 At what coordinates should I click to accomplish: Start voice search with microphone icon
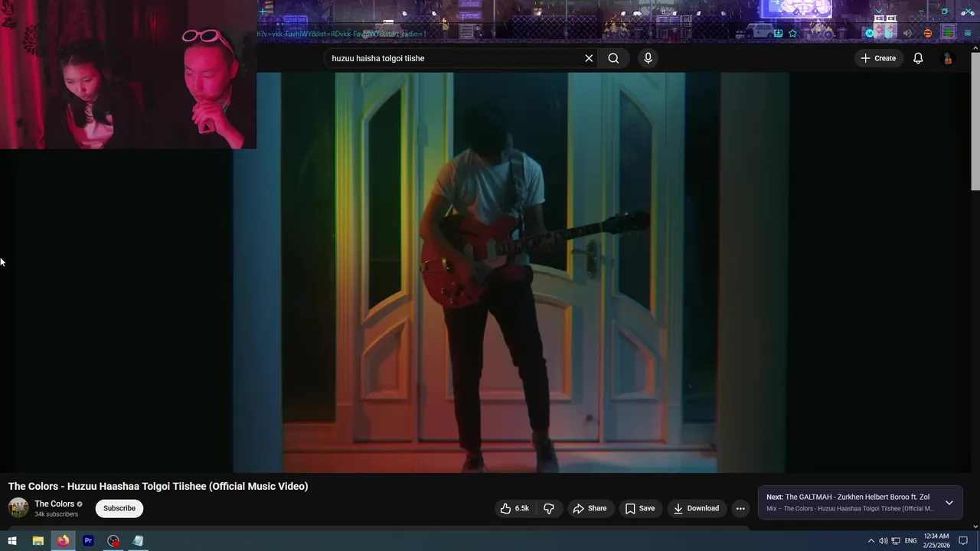(x=648, y=58)
